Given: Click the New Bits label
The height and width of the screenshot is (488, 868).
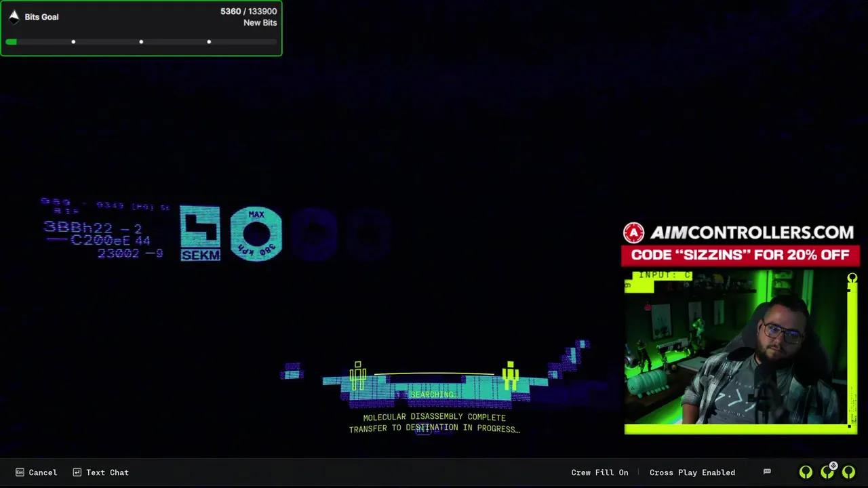Looking at the screenshot, I should (x=260, y=23).
